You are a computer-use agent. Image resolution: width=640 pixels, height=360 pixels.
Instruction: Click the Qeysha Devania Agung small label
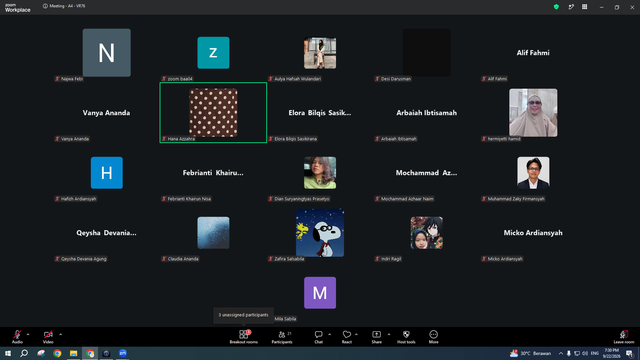81,259
